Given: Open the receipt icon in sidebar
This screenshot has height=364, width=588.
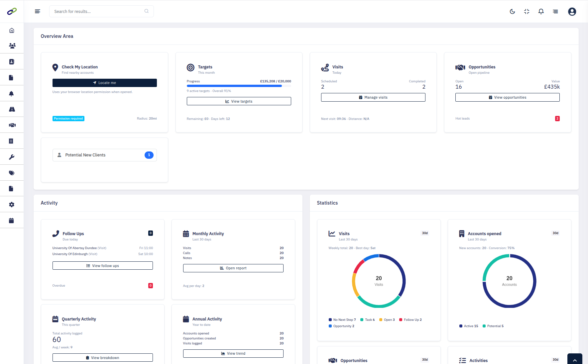Looking at the screenshot, I should pyautogui.click(x=11, y=141).
